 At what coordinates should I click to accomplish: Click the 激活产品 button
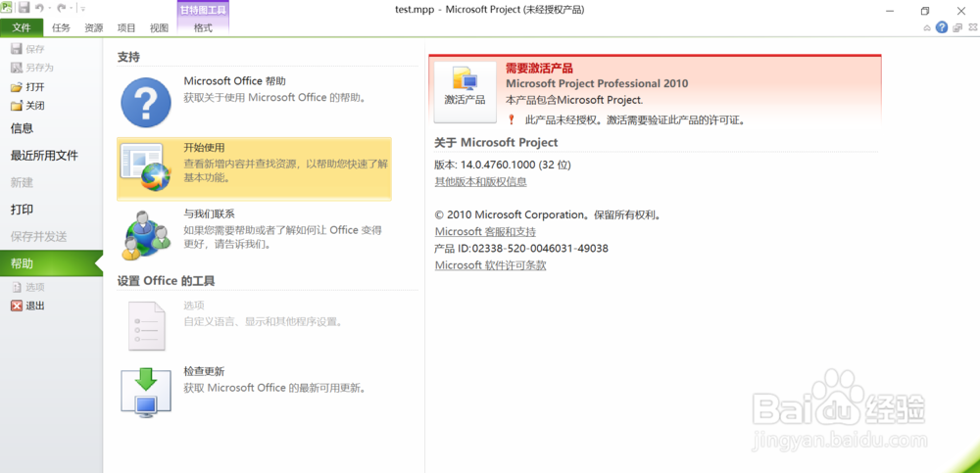click(465, 91)
